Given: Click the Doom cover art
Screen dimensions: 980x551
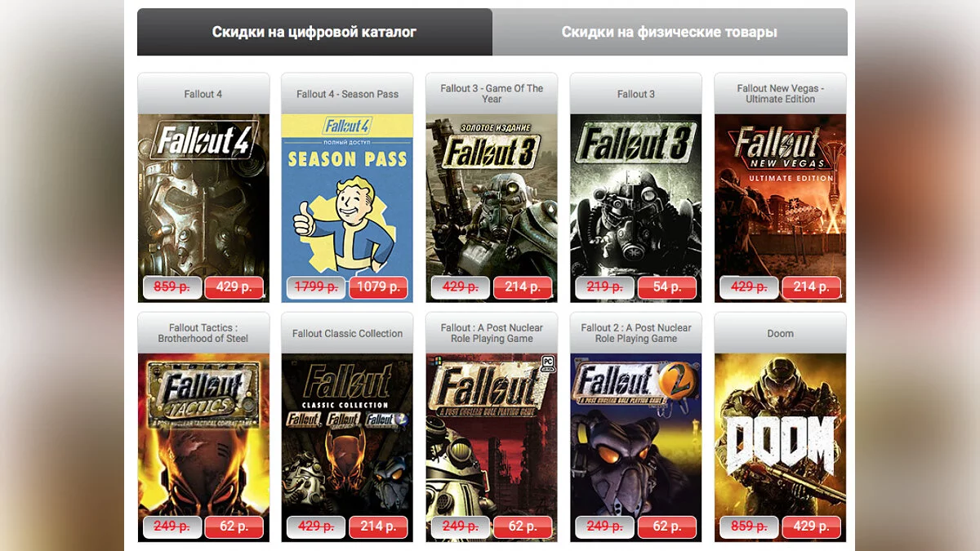Looking at the screenshot, I should click(x=780, y=447).
